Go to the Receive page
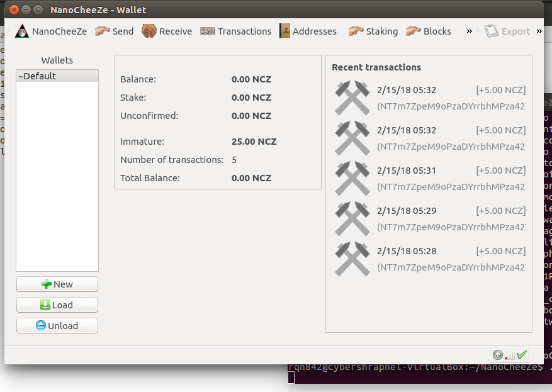Image resolution: width=552 pixels, height=392 pixels. click(167, 31)
